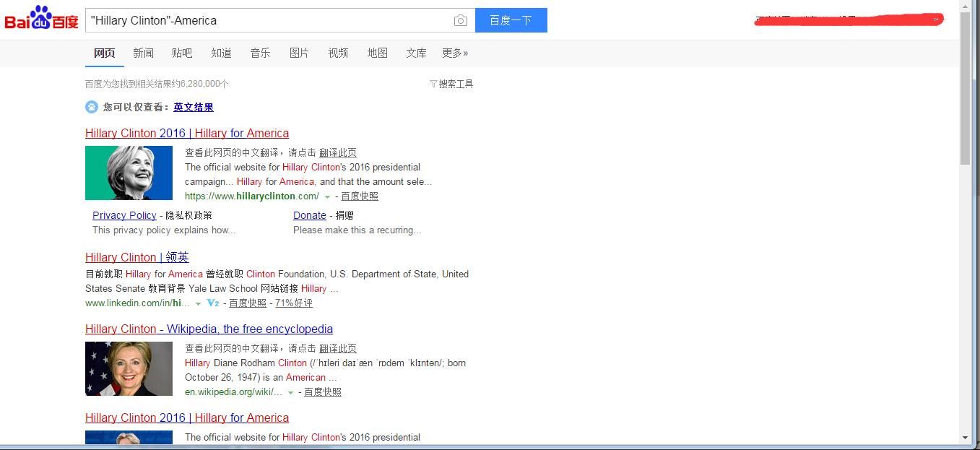Click the page scrollbar down arrow
The width and height of the screenshot is (980, 450).
coord(966,437)
